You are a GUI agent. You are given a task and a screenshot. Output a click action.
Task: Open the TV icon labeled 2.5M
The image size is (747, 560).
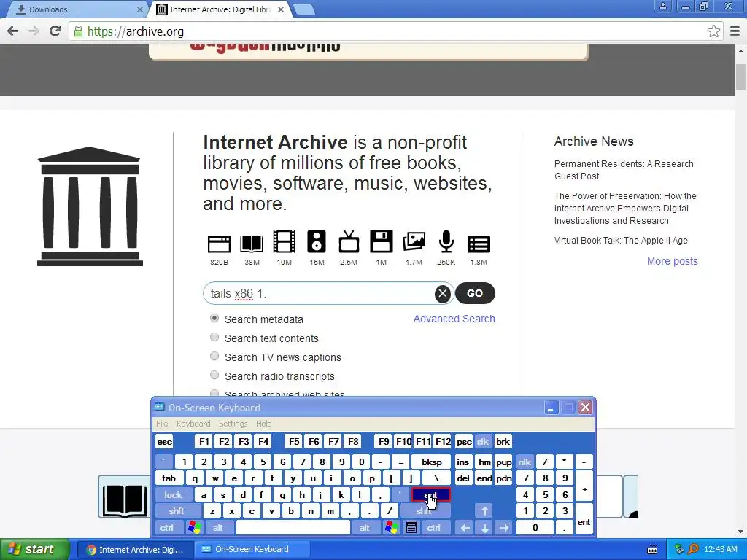(349, 241)
